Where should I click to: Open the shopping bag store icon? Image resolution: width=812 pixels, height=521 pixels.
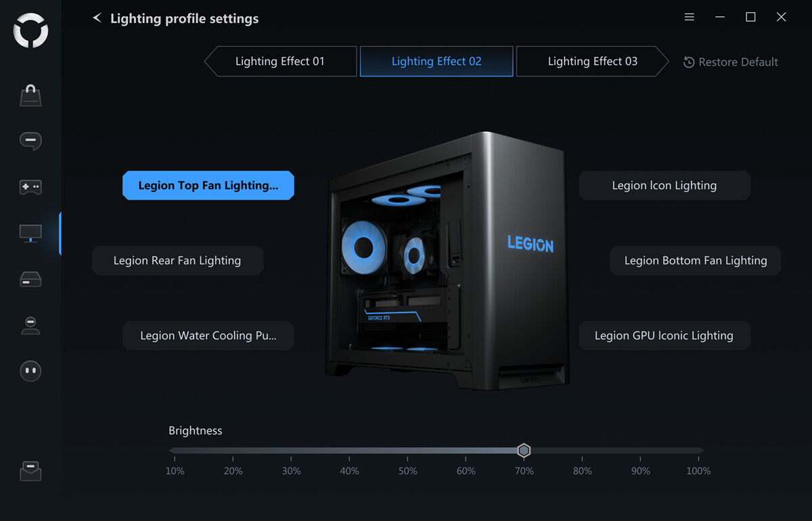(30, 95)
